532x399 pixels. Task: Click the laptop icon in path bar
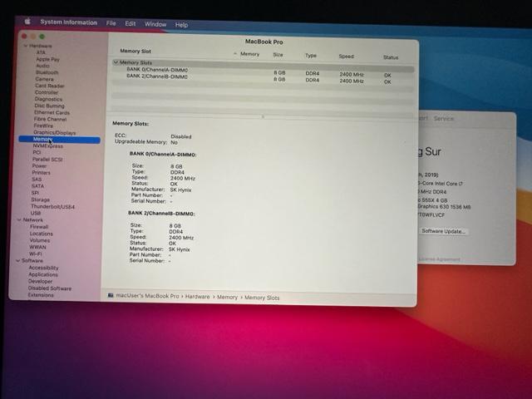111,297
